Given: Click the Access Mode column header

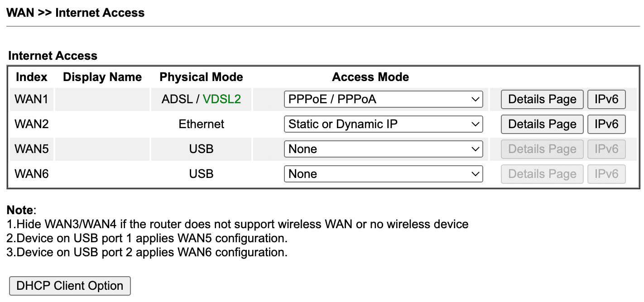Looking at the screenshot, I should pos(370,77).
